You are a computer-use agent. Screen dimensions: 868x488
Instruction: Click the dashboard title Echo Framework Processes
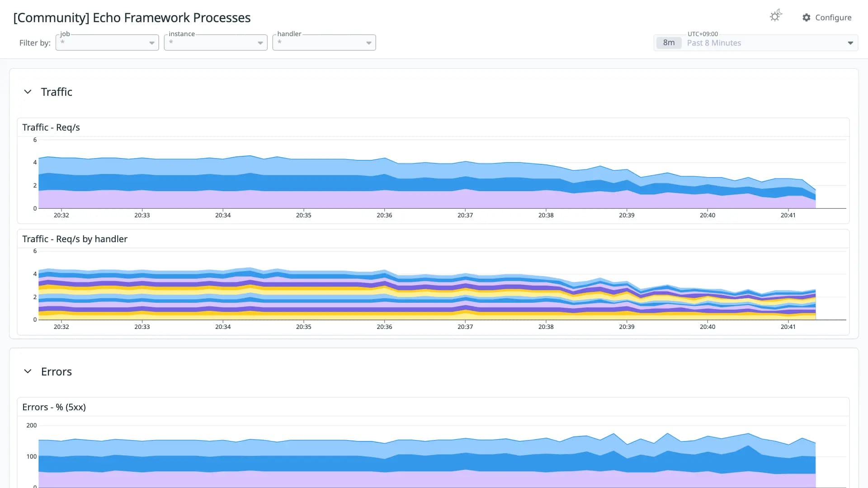click(x=132, y=18)
